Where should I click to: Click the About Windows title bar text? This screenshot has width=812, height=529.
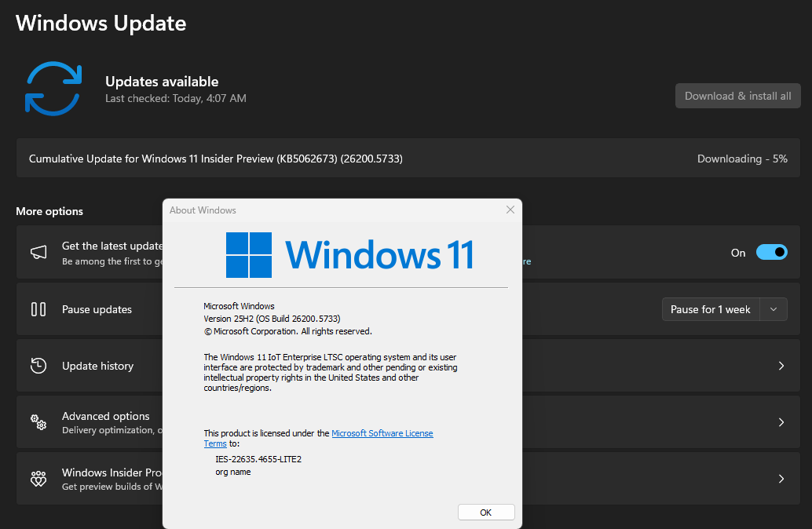tap(203, 210)
